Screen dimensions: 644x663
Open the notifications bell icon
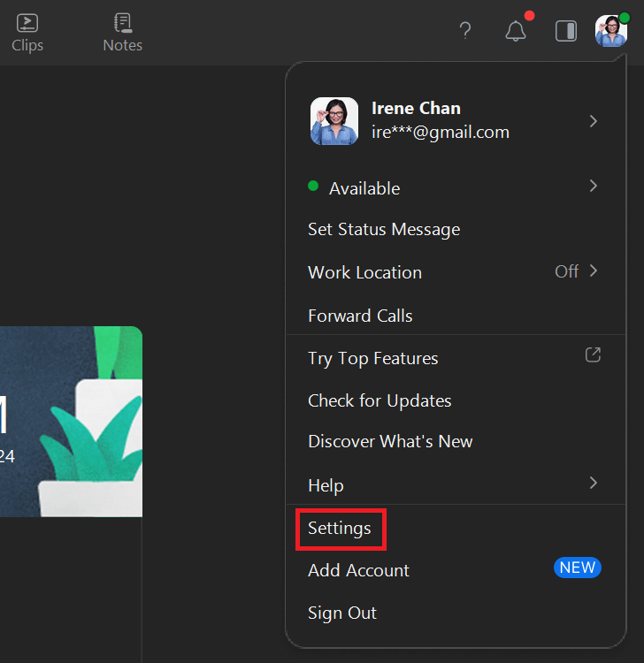(x=516, y=31)
